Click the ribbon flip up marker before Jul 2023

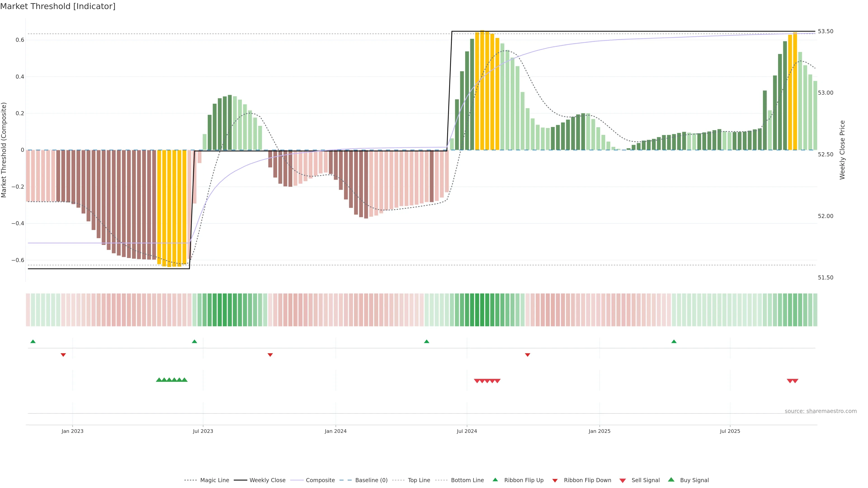194,342
